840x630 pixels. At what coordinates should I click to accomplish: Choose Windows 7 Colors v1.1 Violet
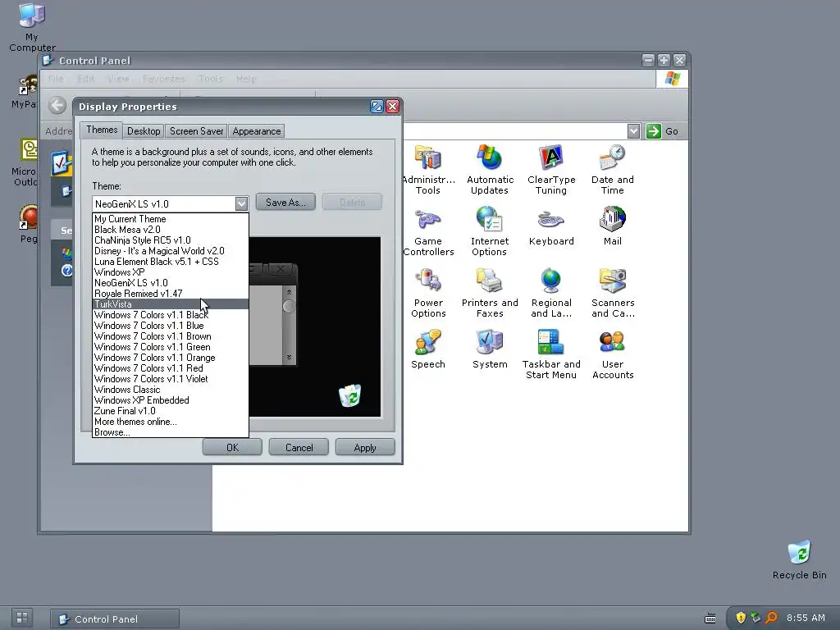pyautogui.click(x=171, y=379)
